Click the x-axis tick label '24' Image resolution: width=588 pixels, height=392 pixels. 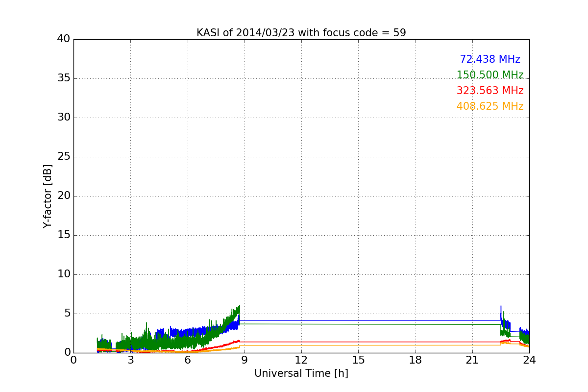(x=529, y=360)
